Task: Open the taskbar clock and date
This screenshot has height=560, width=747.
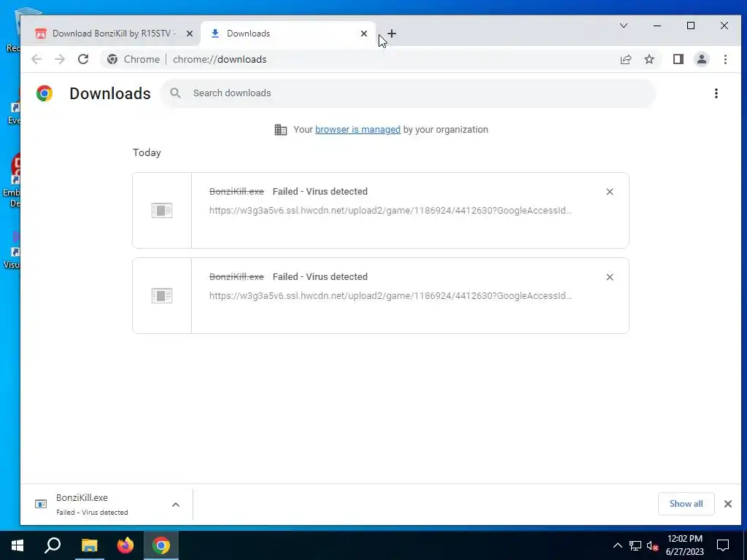Action: [684, 545]
